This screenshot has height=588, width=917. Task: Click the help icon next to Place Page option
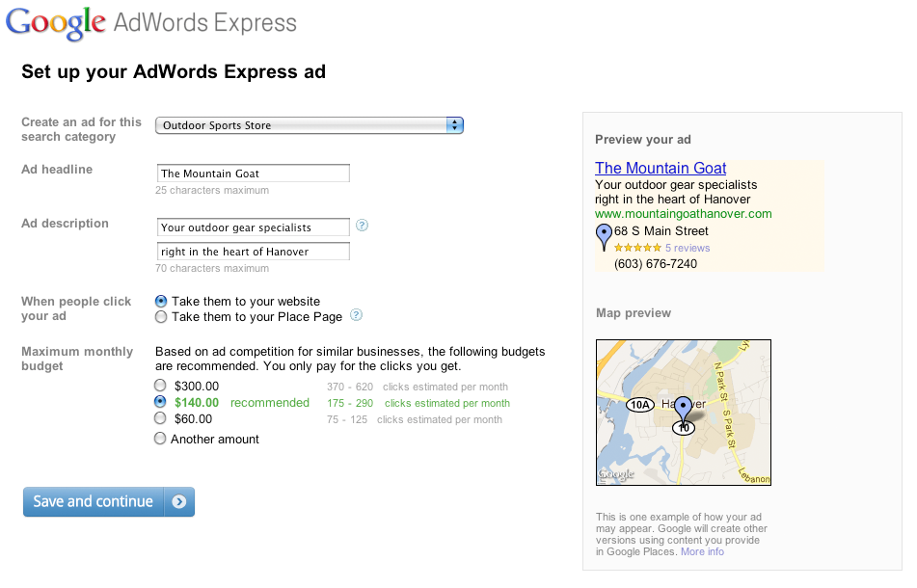356,315
